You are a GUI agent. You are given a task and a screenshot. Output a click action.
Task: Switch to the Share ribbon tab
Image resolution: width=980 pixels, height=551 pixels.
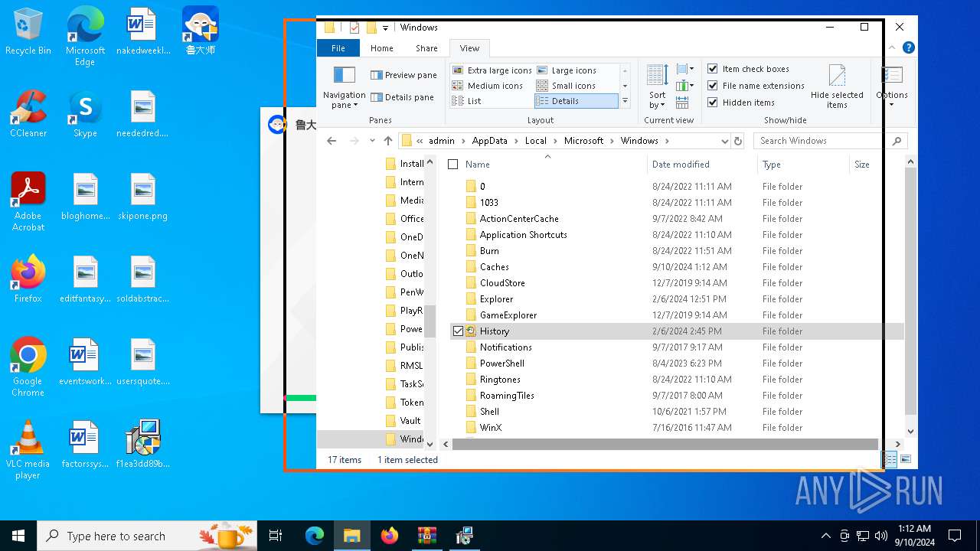click(426, 48)
